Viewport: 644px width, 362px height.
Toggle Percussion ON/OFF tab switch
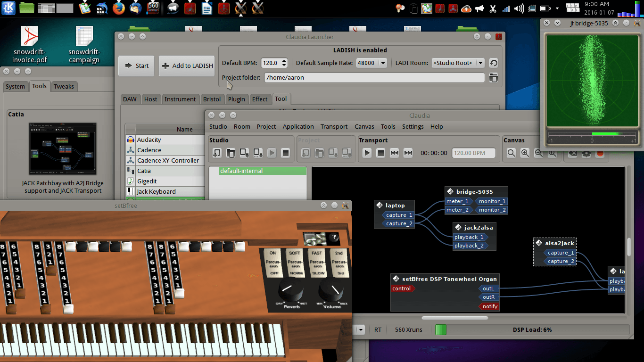[x=272, y=263]
